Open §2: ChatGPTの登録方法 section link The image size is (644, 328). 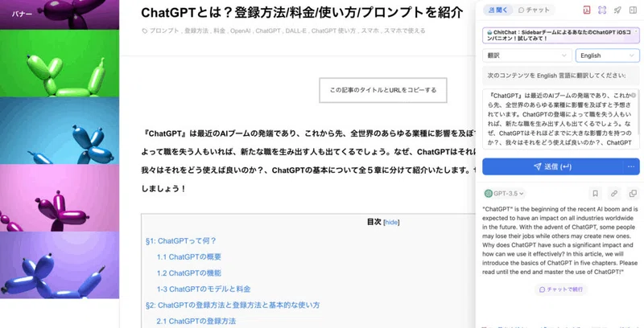pos(233,305)
